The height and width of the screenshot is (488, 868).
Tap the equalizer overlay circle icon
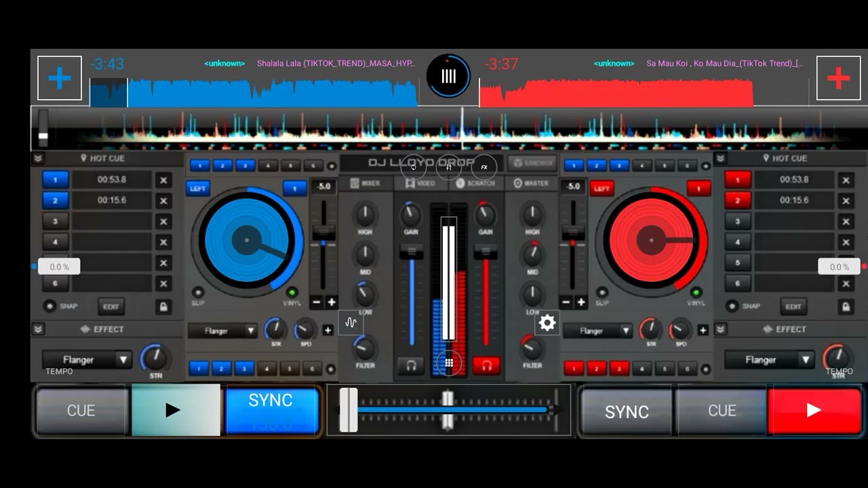pos(448,167)
